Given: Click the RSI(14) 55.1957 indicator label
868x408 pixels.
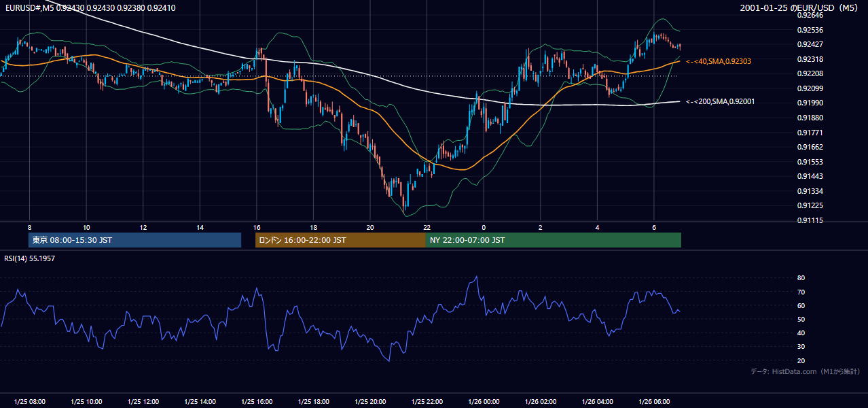Looking at the screenshot, I should 29,258.
